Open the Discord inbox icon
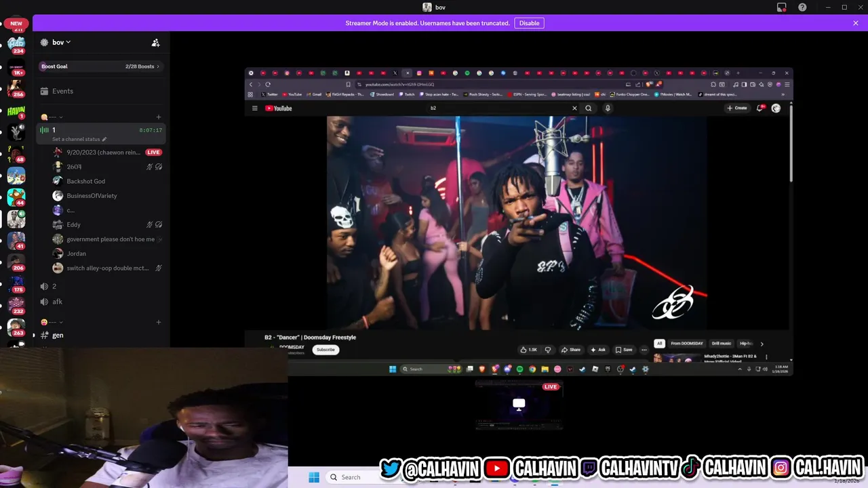Viewport: 868px width, 488px height. 782,7
